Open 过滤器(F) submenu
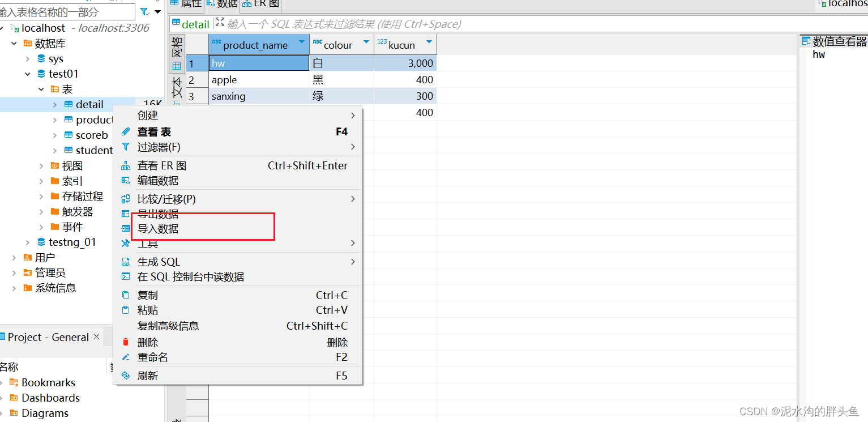 (238, 147)
